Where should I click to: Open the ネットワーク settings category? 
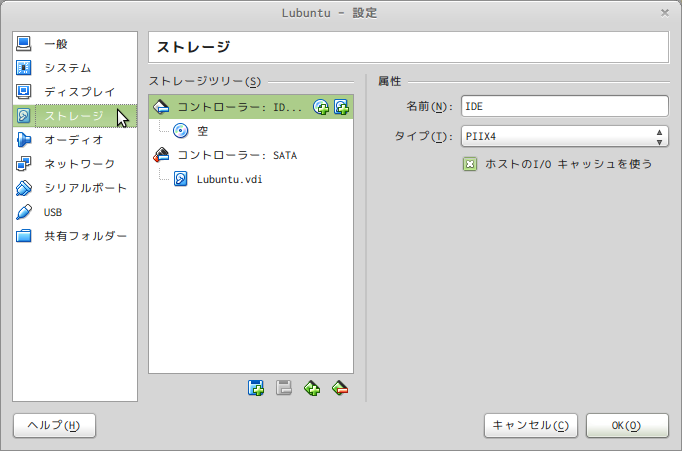click(x=75, y=164)
